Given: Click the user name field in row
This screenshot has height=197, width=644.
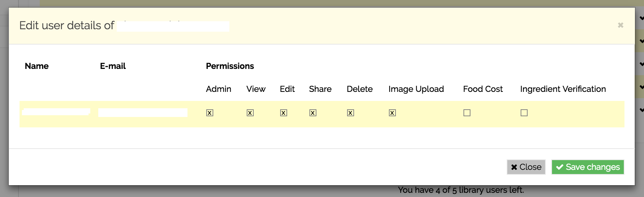Looking at the screenshot, I should [x=56, y=112].
